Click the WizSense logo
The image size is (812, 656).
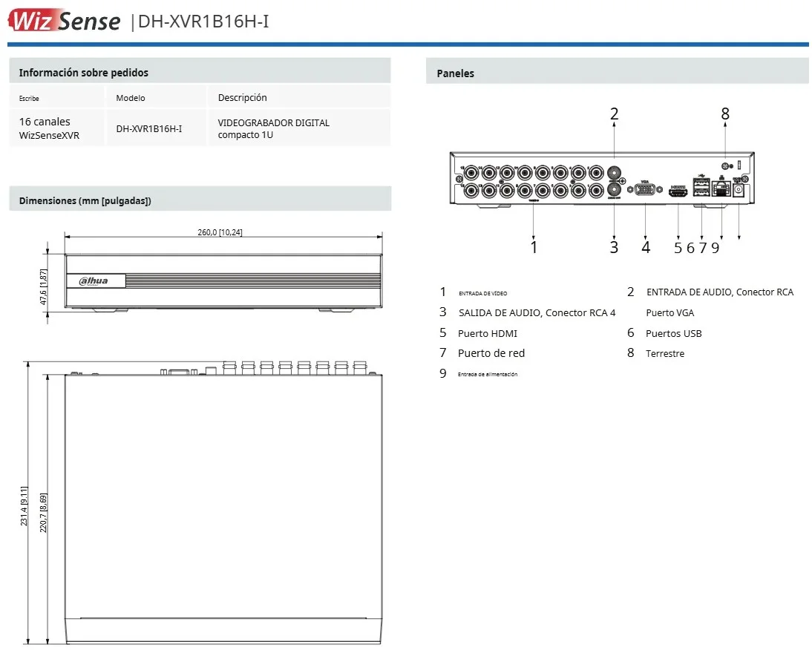(x=64, y=20)
